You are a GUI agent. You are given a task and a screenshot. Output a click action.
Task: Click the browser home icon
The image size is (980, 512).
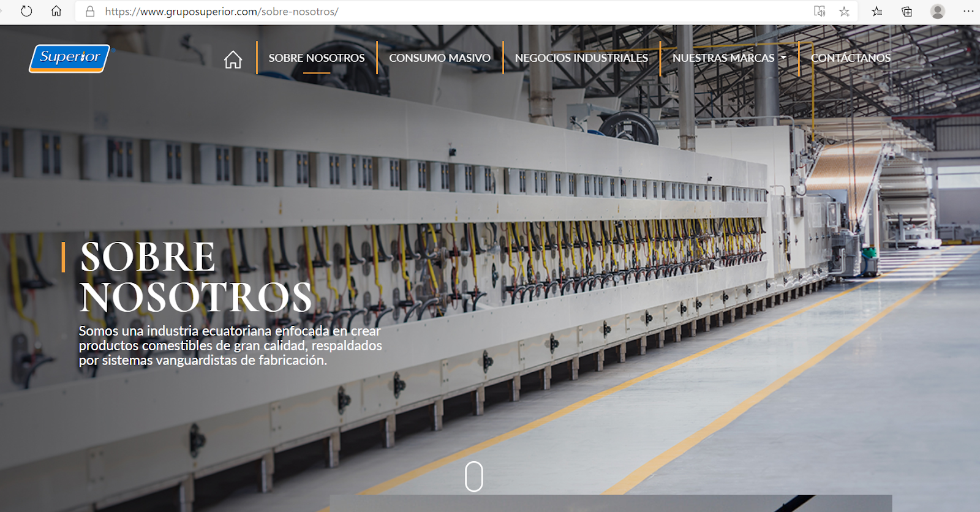56,11
